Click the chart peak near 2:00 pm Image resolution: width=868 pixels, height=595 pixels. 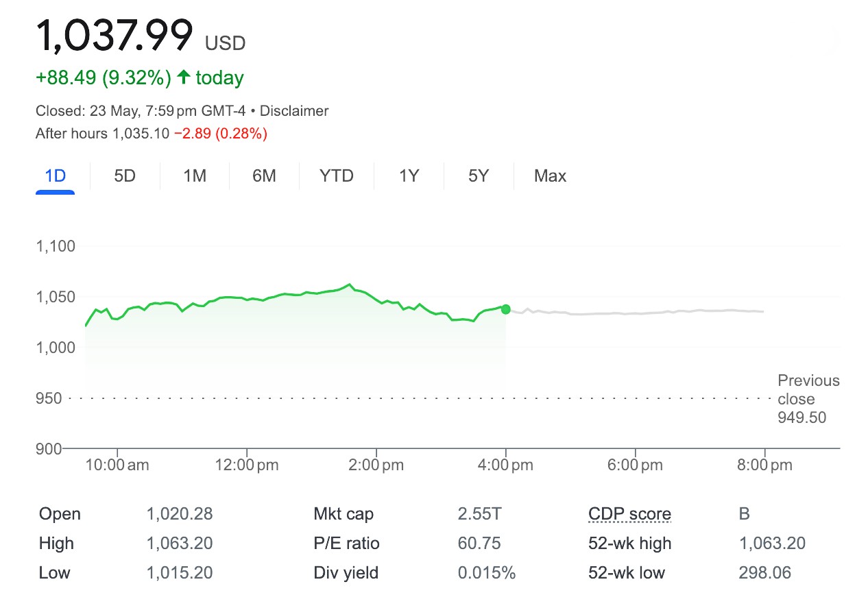pyautogui.click(x=350, y=284)
